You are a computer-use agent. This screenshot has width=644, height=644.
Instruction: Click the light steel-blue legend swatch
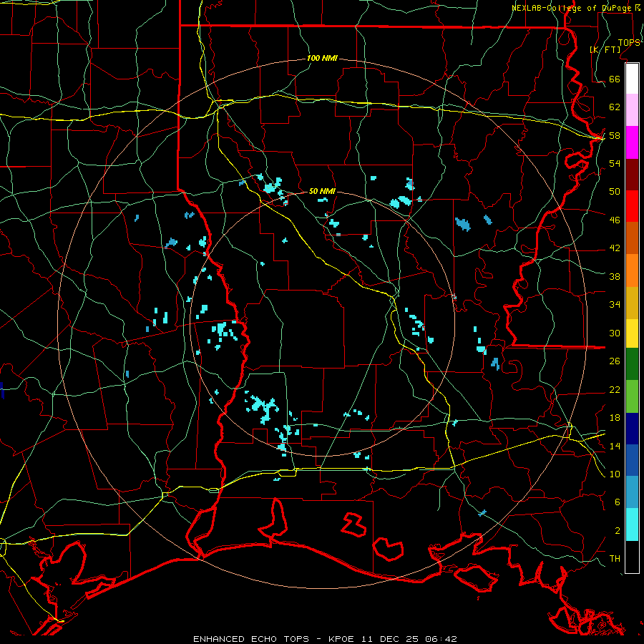click(x=632, y=492)
